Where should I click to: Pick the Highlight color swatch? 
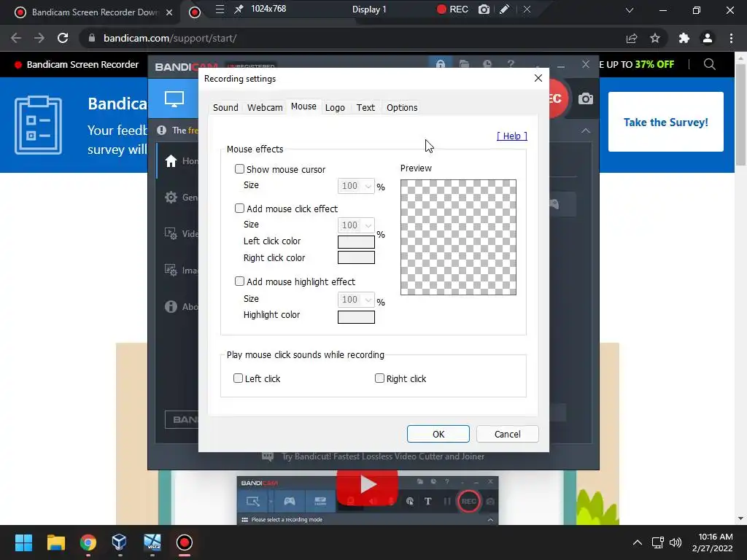point(356,316)
